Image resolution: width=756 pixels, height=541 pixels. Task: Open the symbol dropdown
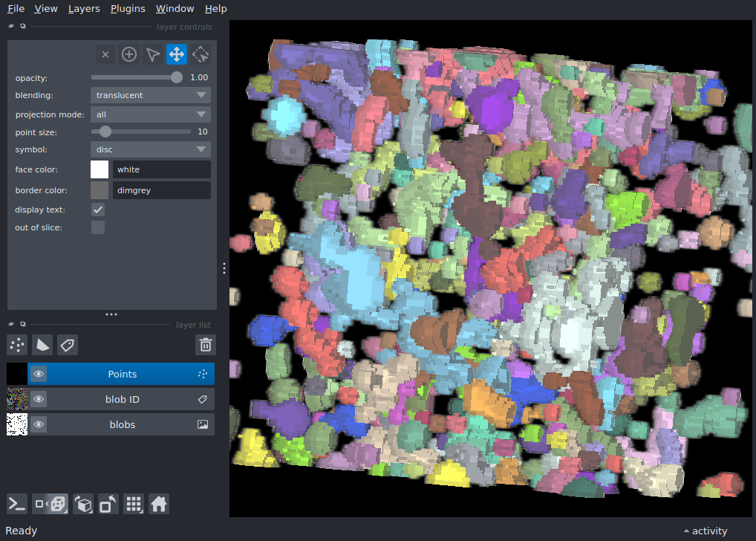coord(150,149)
